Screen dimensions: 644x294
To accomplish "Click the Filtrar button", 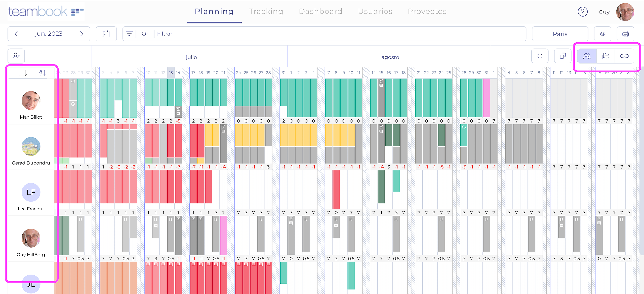I will (x=165, y=34).
